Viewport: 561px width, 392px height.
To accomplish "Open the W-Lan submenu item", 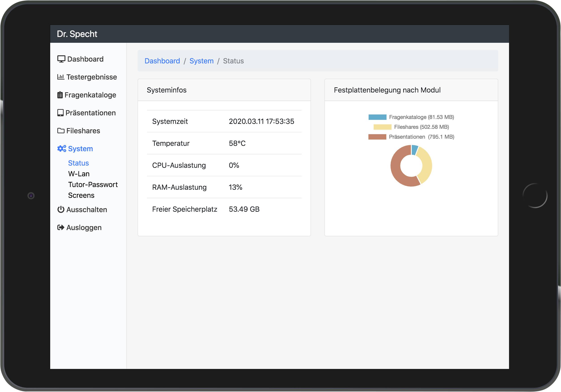I will point(79,174).
